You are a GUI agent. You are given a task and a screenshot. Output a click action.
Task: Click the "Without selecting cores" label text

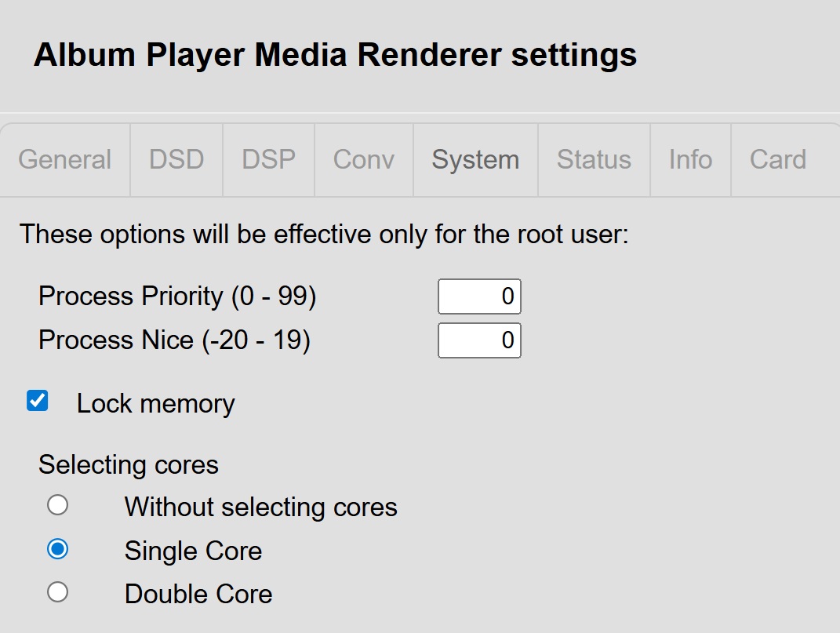(x=260, y=507)
